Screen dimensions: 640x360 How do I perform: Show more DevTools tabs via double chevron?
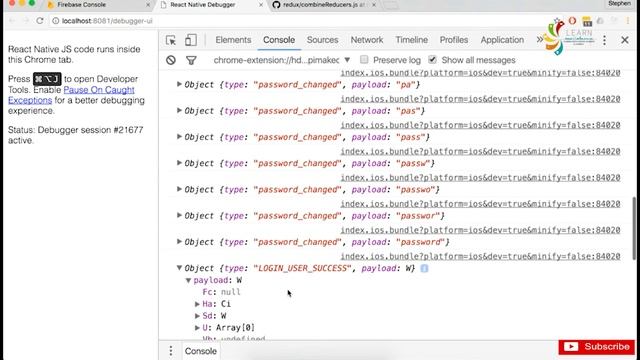(x=540, y=40)
